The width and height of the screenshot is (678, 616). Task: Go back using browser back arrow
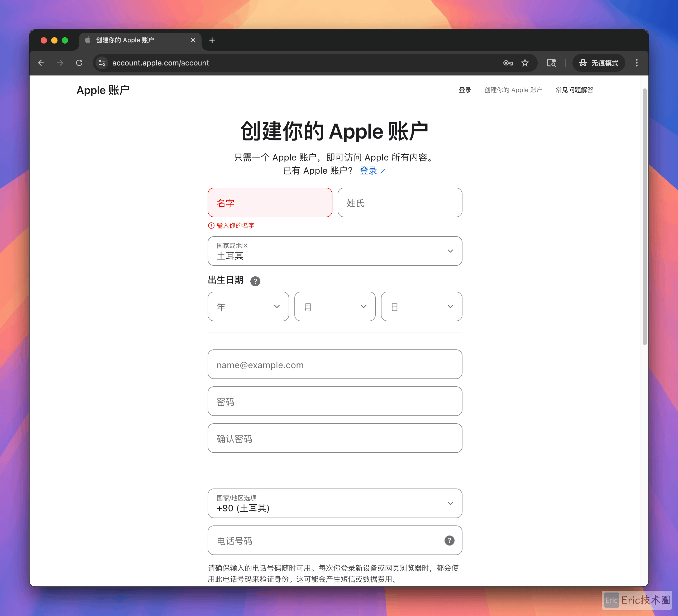pyautogui.click(x=41, y=63)
